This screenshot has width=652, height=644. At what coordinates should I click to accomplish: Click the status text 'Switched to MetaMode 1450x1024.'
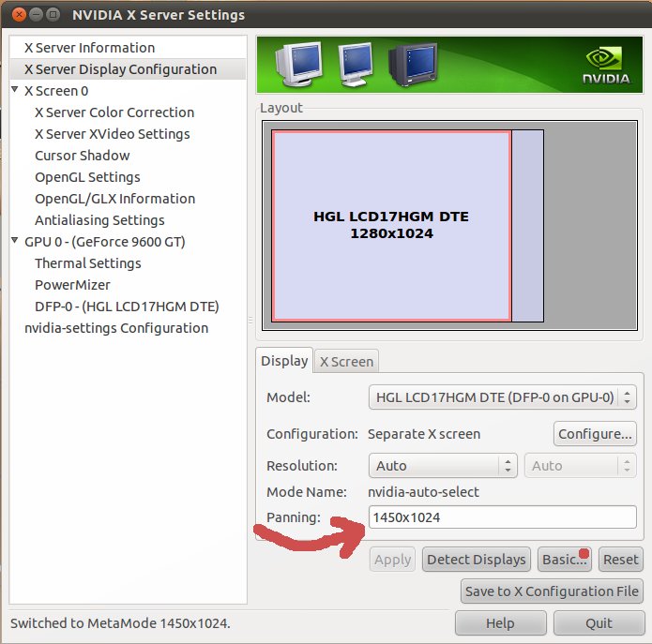[120, 623]
